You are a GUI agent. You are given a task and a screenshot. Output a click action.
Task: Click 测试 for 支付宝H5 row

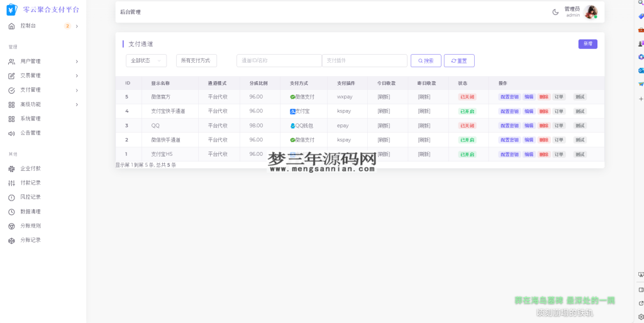[580, 155]
